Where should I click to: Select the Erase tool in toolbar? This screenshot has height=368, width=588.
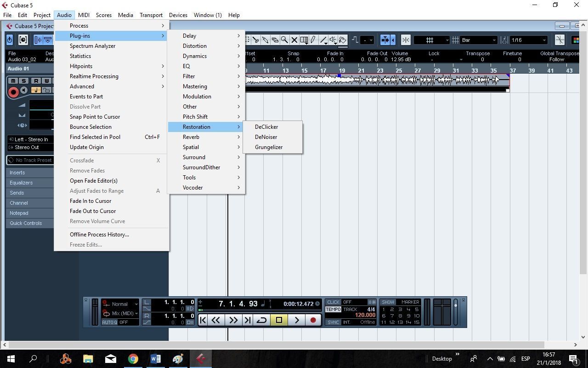(x=275, y=40)
